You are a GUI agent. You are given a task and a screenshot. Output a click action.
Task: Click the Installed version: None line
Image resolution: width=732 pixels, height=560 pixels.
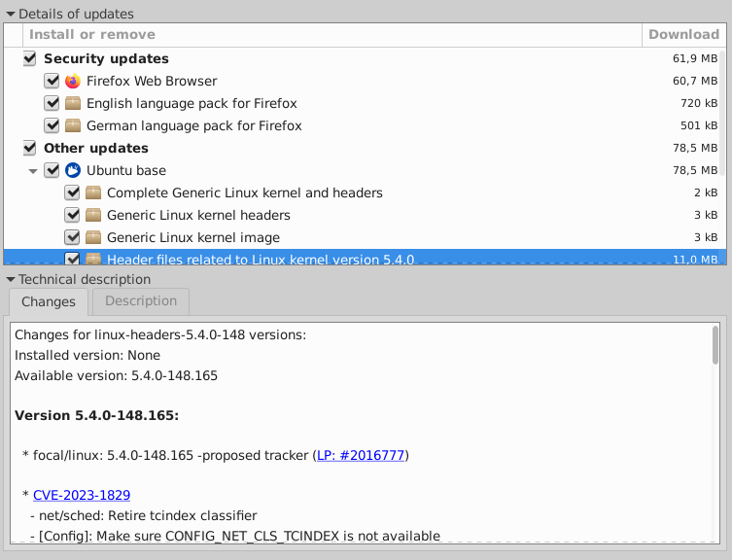tap(87, 355)
